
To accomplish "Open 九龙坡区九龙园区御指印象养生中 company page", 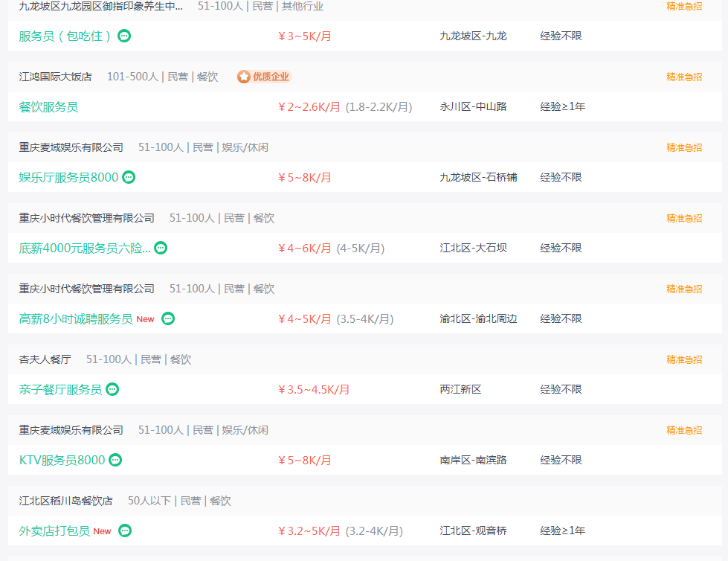I will tap(100, 7).
